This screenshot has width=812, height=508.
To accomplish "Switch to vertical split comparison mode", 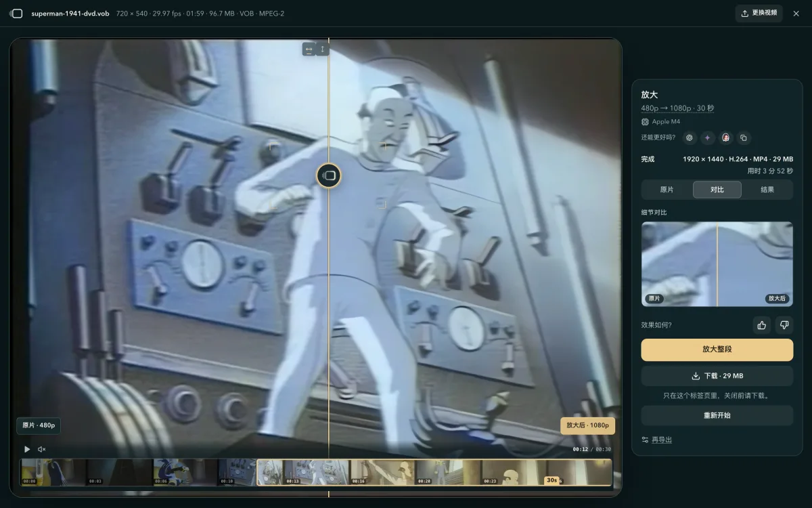I will [x=322, y=49].
